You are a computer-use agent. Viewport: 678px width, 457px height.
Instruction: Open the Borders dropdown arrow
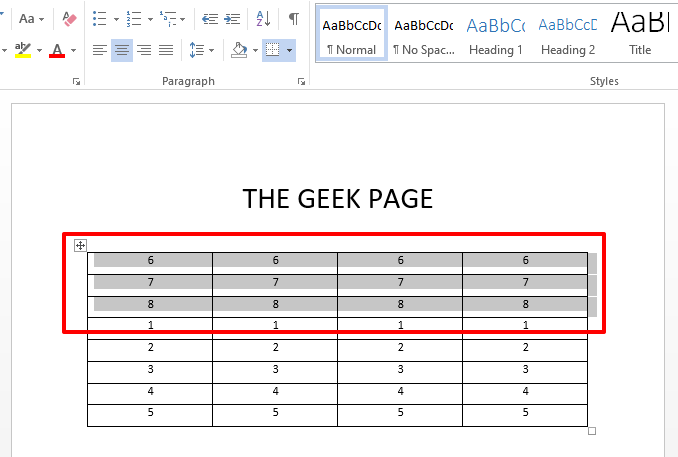coord(289,50)
